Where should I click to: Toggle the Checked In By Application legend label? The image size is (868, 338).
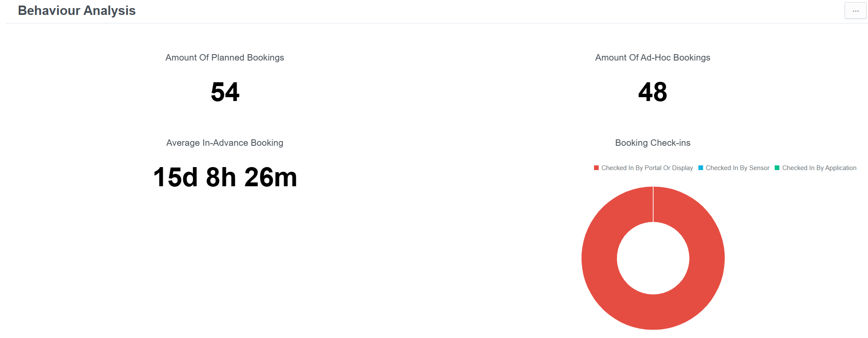coord(819,168)
